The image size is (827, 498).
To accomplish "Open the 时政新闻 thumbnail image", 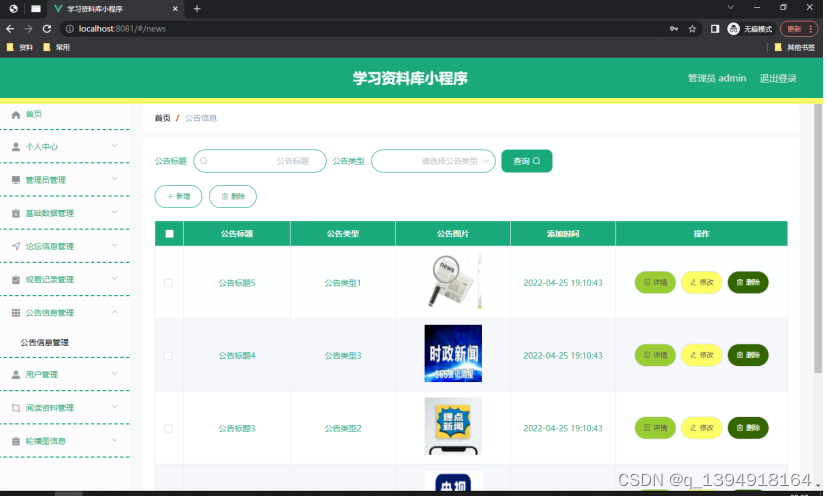I will pyautogui.click(x=453, y=354).
